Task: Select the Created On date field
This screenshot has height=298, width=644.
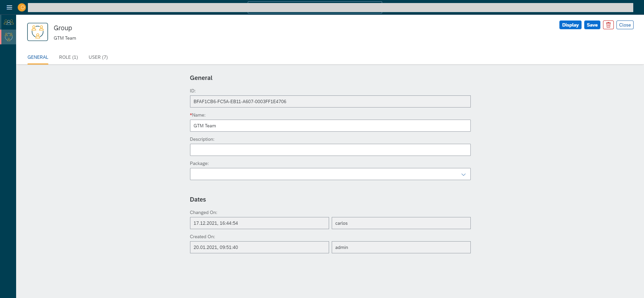Action: tap(259, 247)
